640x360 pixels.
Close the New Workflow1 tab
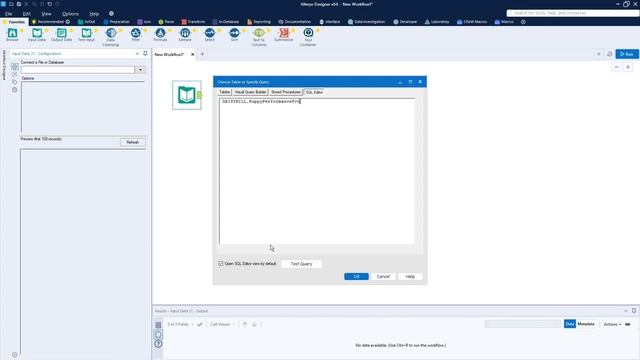point(193,54)
